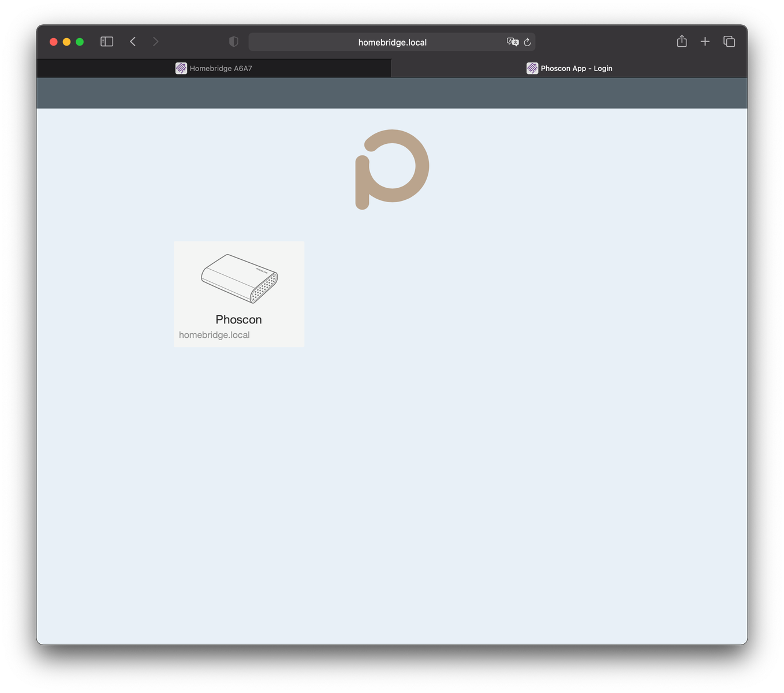Image resolution: width=784 pixels, height=693 pixels.
Task: Click the Homebridge tab favicon
Action: pyautogui.click(x=181, y=68)
